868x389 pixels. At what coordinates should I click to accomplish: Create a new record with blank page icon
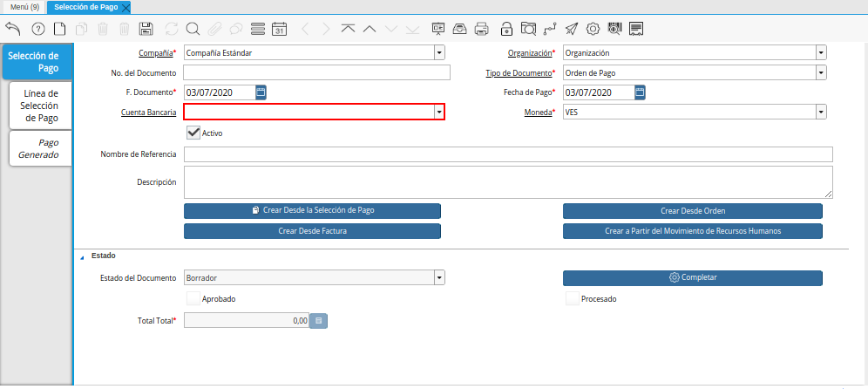[59, 29]
